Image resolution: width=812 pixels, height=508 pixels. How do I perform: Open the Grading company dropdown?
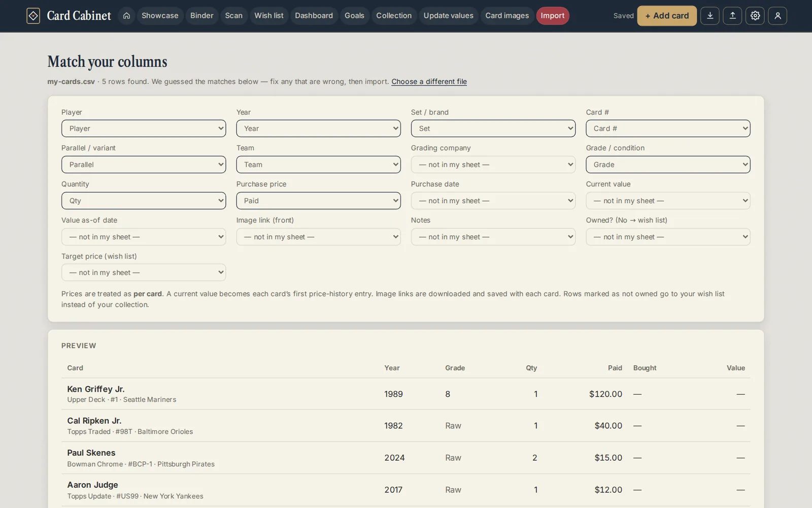(493, 165)
